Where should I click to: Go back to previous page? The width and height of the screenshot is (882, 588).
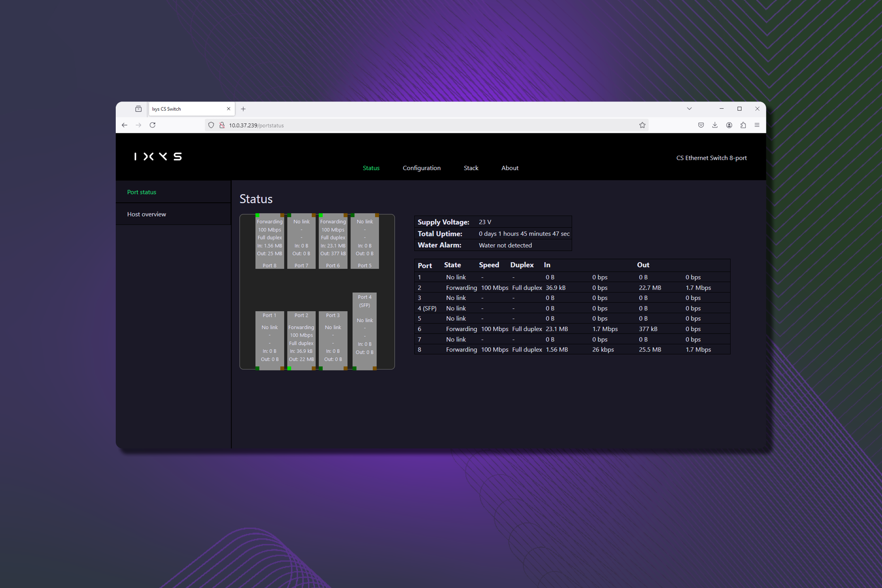tap(125, 125)
